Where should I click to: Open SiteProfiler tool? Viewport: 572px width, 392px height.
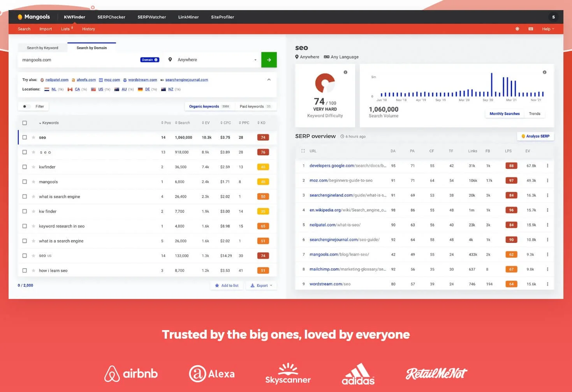pos(222,17)
